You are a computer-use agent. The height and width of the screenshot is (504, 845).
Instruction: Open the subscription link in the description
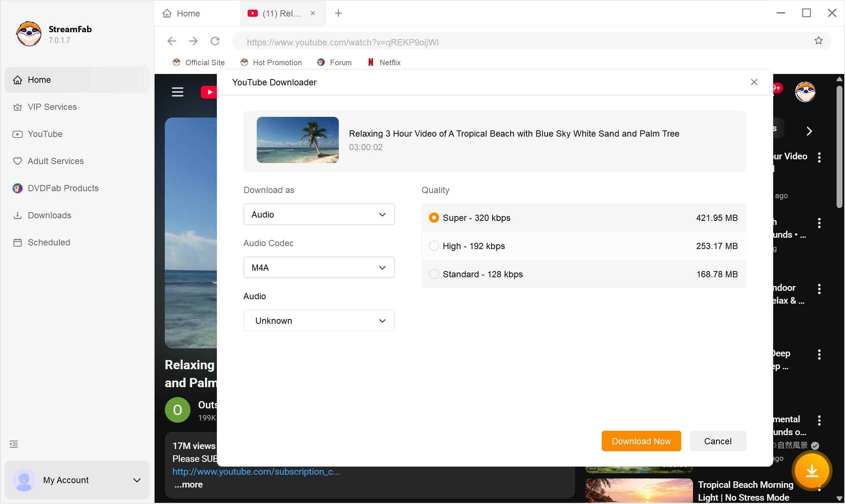point(256,472)
